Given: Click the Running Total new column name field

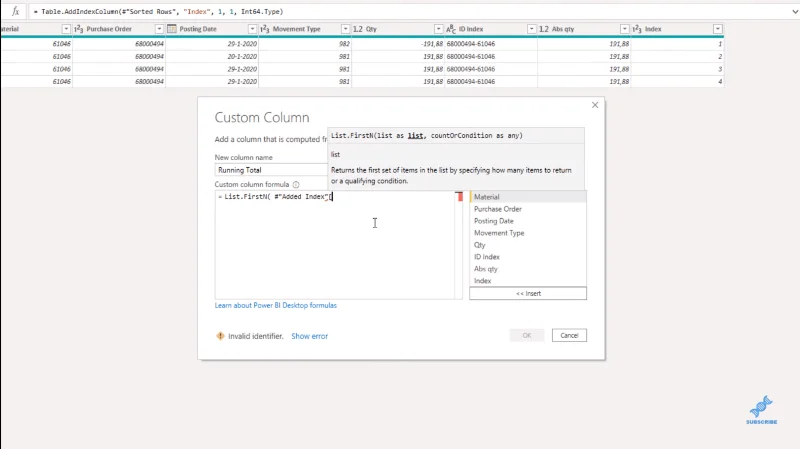Looking at the screenshot, I should coord(271,170).
